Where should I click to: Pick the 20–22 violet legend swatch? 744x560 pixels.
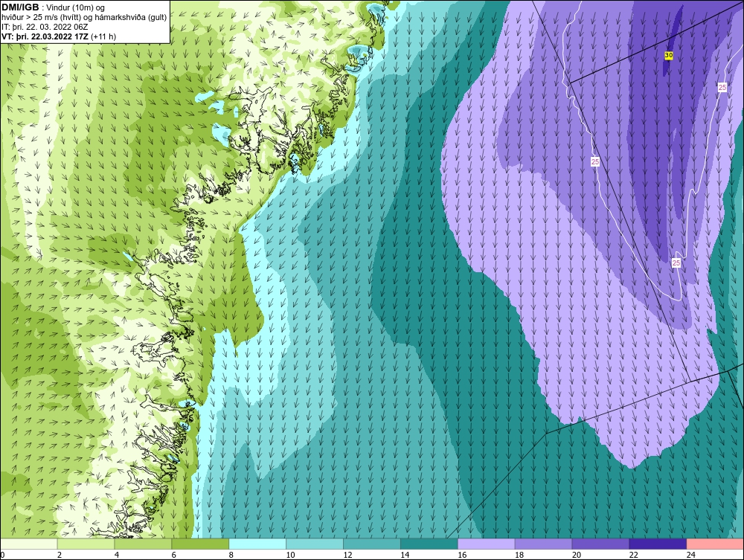[x=600, y=544]
